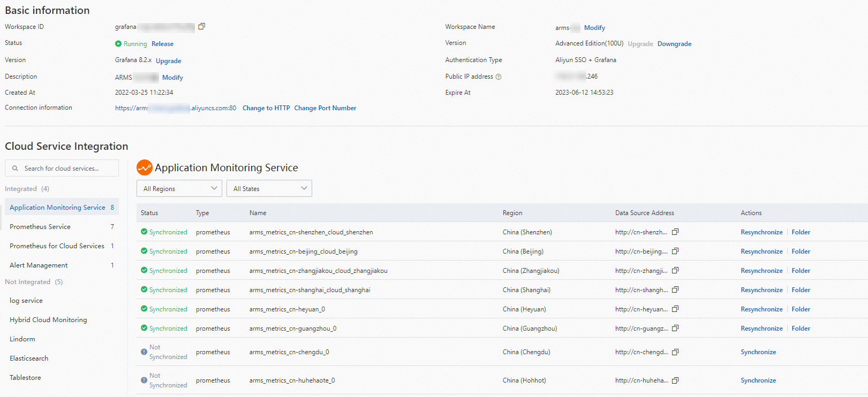This screenshot has height=397, width=868.
Task: Click Not Synchronized icon for Chengdu row
Action: point(144,352)
